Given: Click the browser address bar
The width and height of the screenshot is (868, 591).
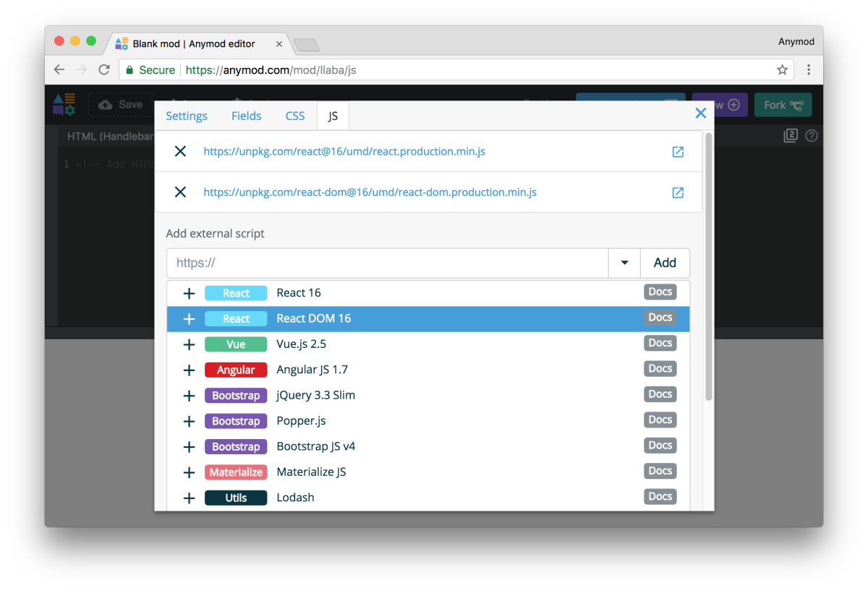Looking at the screenshot, I should 456,70.
